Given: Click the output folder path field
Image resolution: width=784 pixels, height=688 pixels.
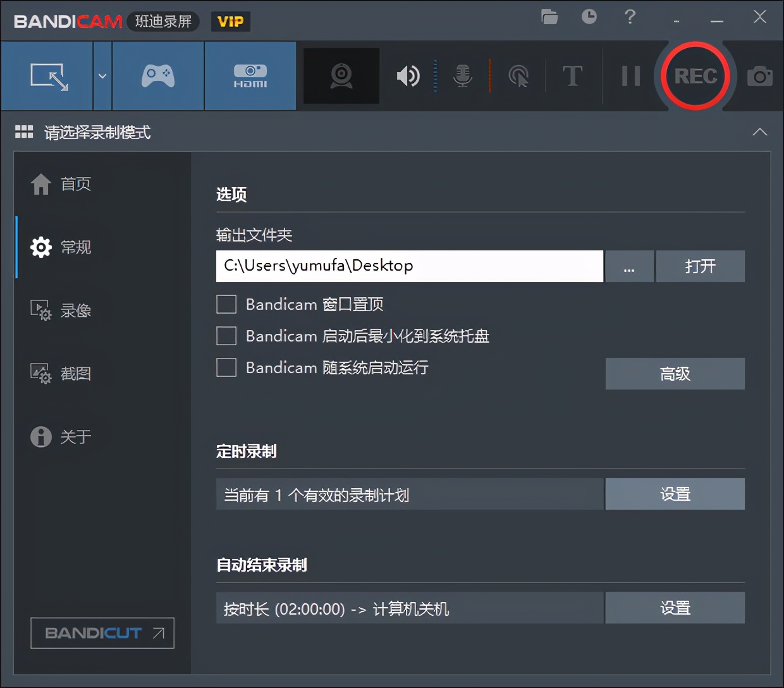Looking at the screenshot, I should click(x=409, y=266).
